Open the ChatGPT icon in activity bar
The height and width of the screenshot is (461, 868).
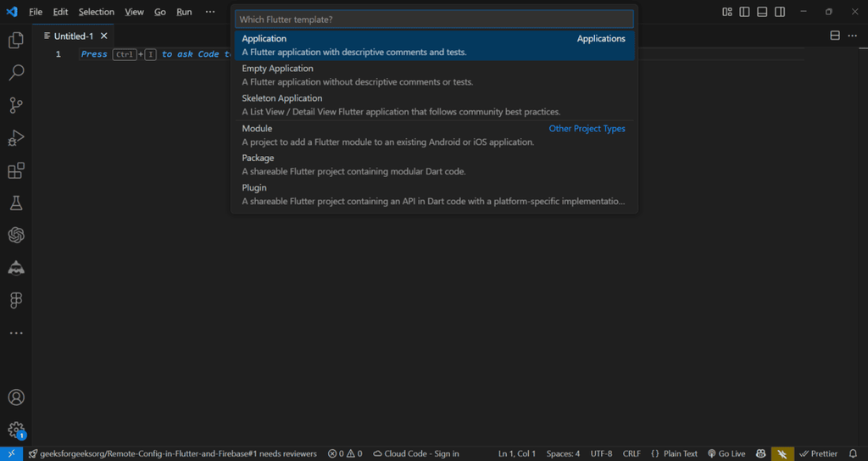click(16, 236)
